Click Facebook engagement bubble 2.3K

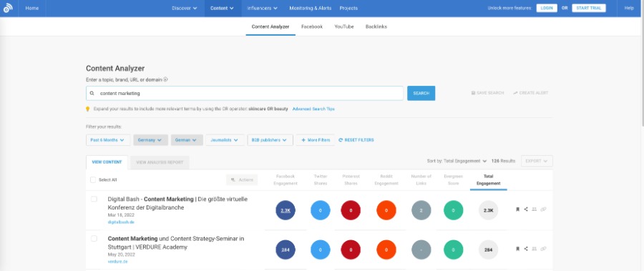[286, 210]
